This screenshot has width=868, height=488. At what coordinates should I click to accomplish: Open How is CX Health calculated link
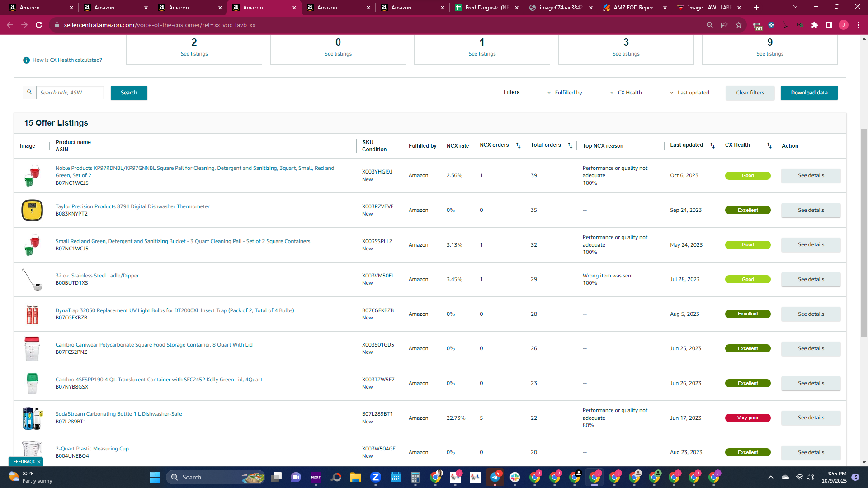coord(67,60)
